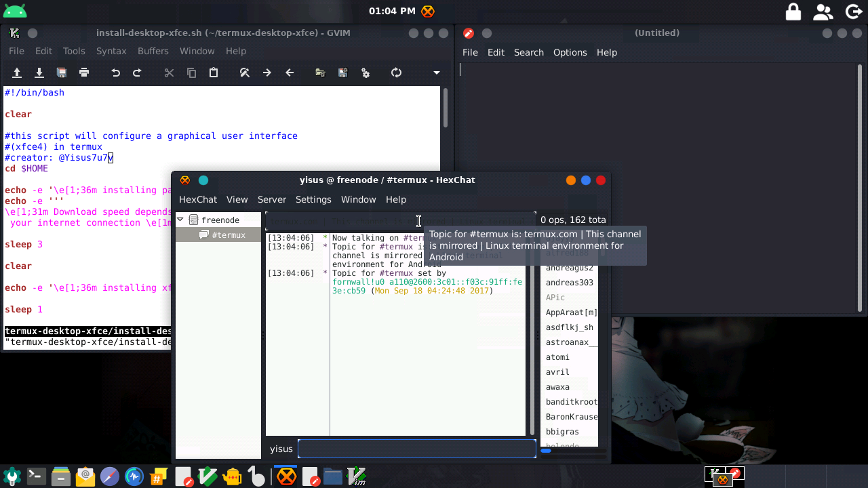
Task: Open Server menu in HexChat
Action: point(272,199)
